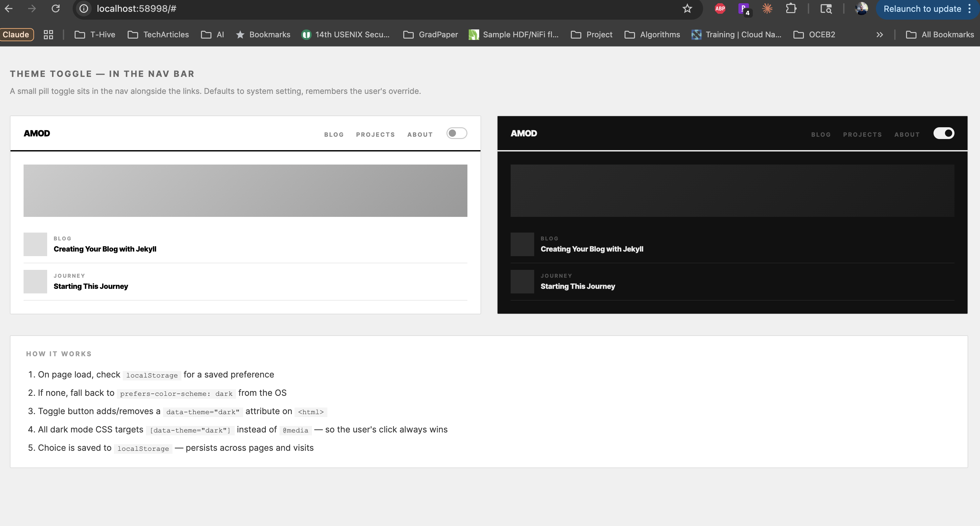
Task: Toggle the theme switch in light preview nav
Action: pos(457,133)
